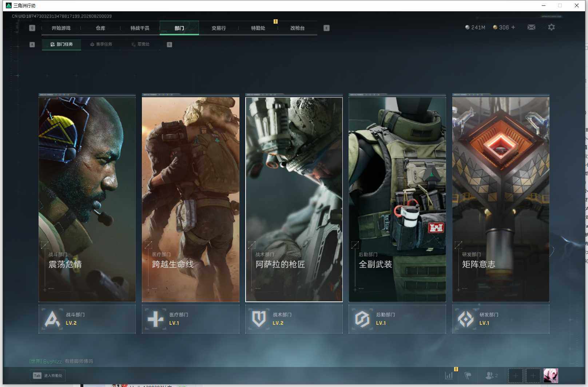Switch to the 开始游戏 tab
The width and height of the screenshot is (588, 387).
click(61, 28)
